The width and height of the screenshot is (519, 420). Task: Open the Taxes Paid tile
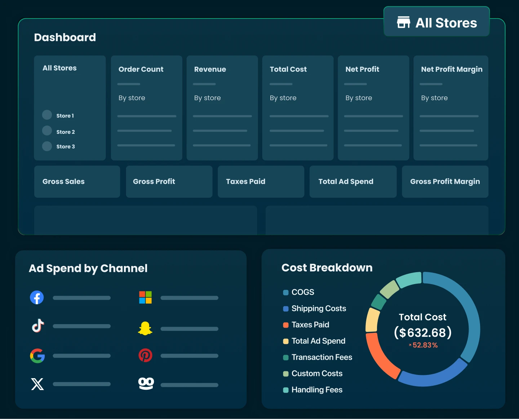click(x=261, y=182)
